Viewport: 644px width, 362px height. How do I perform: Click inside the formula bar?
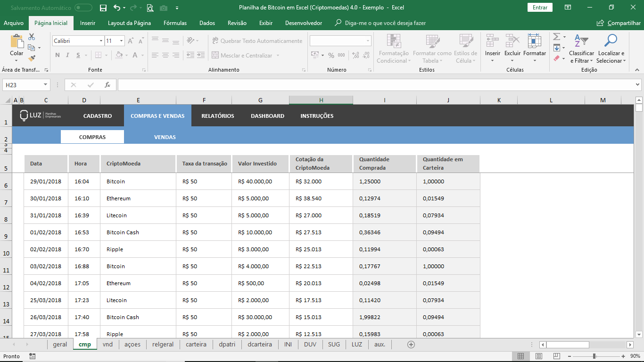click(x=330, y=85)
